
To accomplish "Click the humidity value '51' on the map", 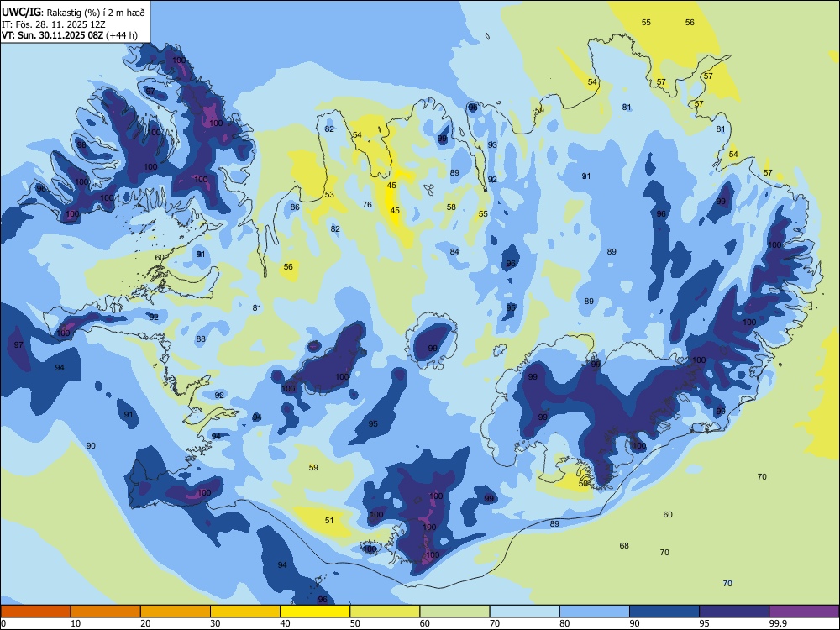I will point(329,521).
